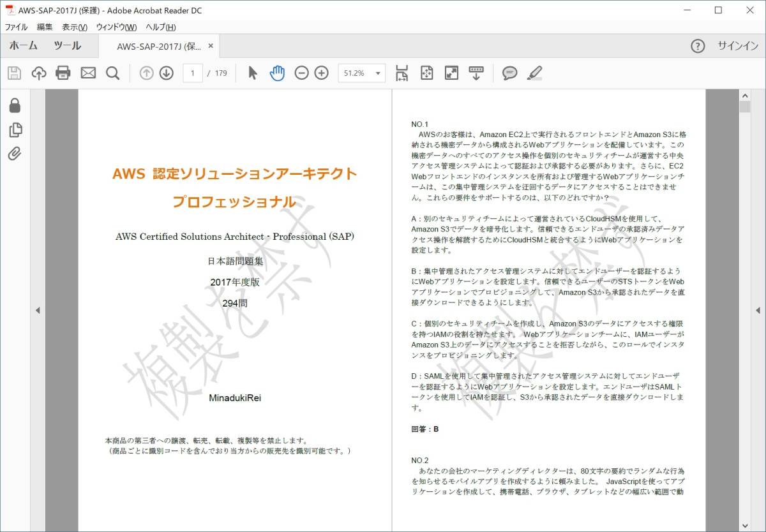The width and height of the screenshot is (766, 532).
Task: Click the 回答：B answer text
Action: 424,429
